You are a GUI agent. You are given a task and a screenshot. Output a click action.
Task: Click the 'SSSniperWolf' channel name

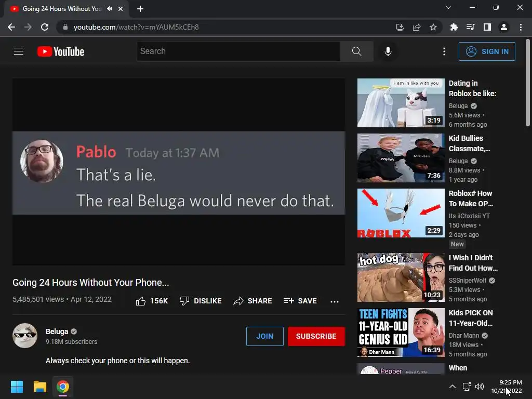(468, 280)
